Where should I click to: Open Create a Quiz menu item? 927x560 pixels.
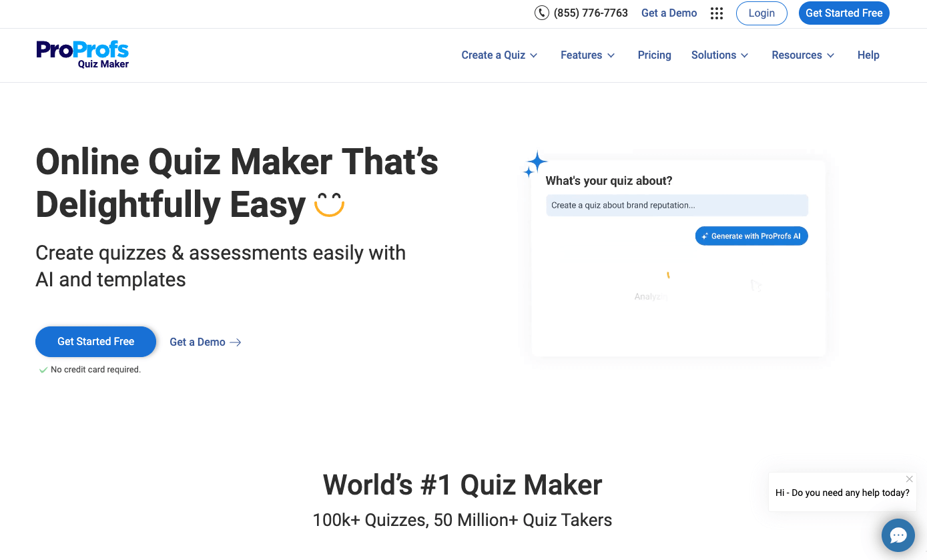(493, 55)
